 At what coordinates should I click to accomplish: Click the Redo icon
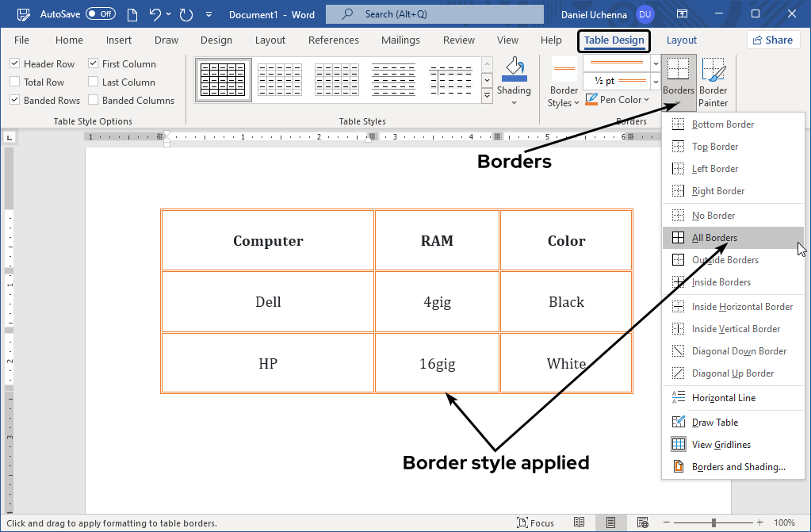click(186, 13)
